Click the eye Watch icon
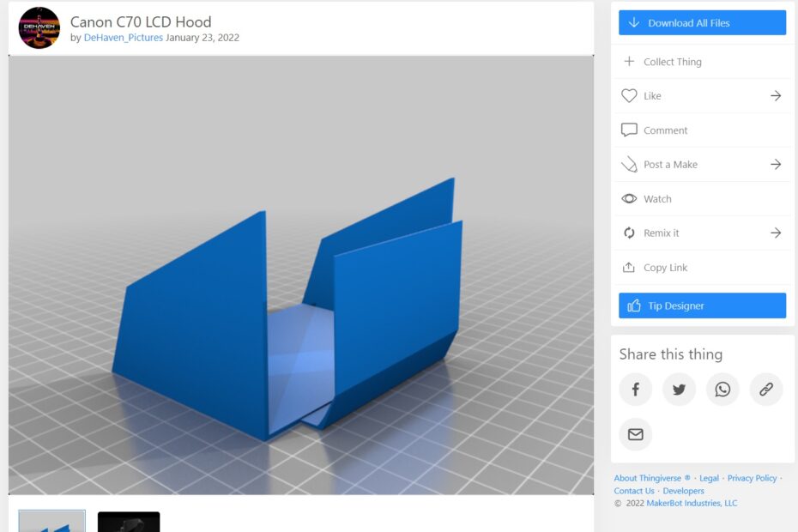 [x=629, y=198]
